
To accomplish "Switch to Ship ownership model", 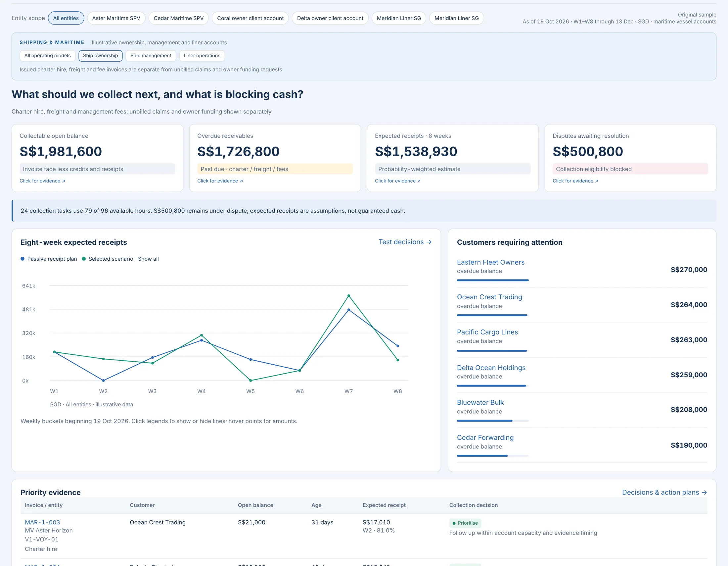I will (100, 56).
